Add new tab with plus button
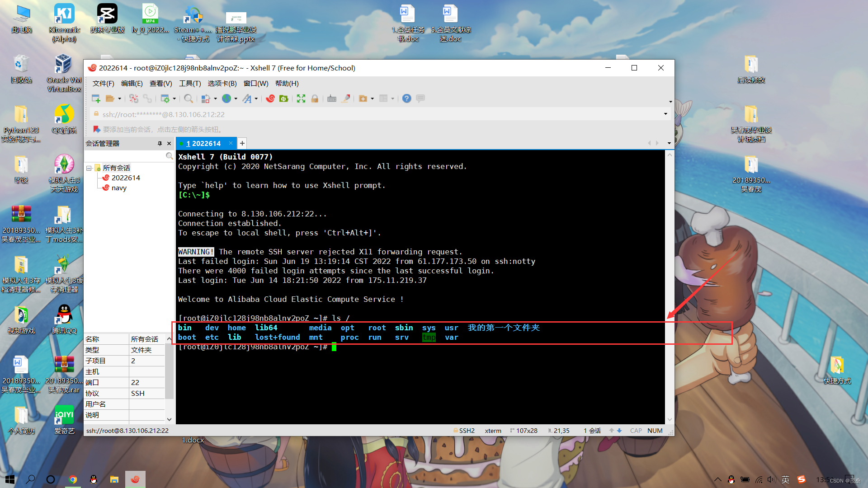868x488 pixels. (242, 143)
